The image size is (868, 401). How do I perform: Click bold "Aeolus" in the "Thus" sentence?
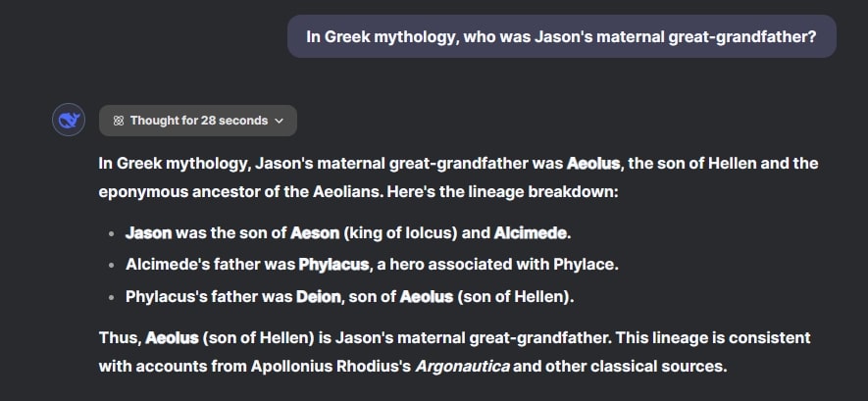point(172,338)
